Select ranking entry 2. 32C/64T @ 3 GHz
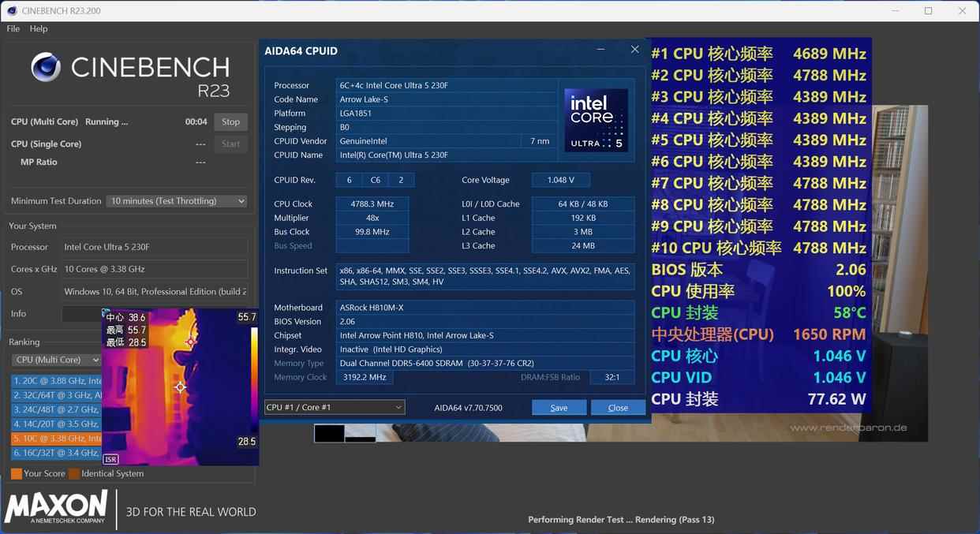This screenshot has height=534, width=980. (57, 395)
